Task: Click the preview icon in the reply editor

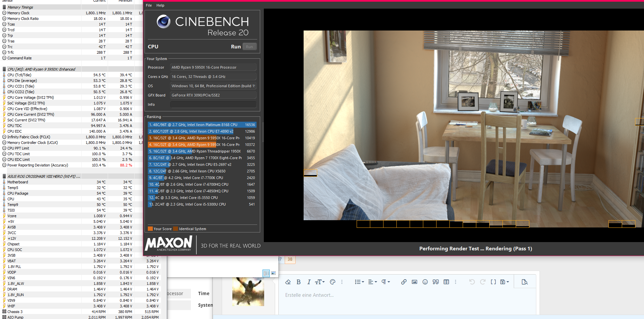Action: (x=524, y=282)
